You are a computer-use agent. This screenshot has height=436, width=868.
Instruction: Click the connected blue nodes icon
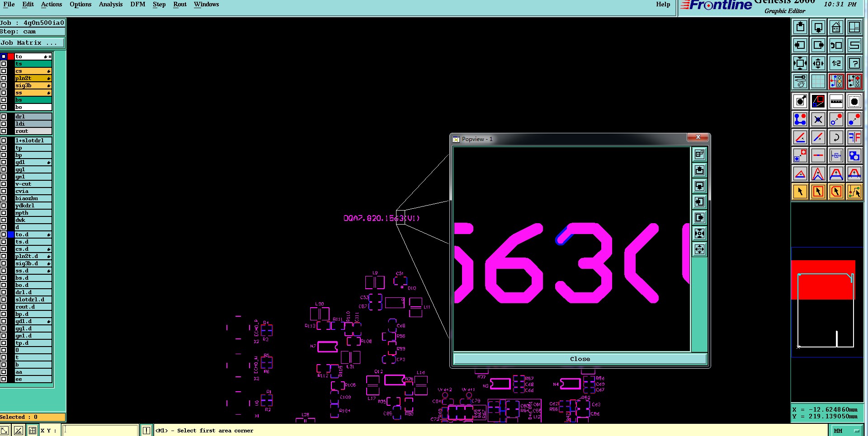point(800,119)
